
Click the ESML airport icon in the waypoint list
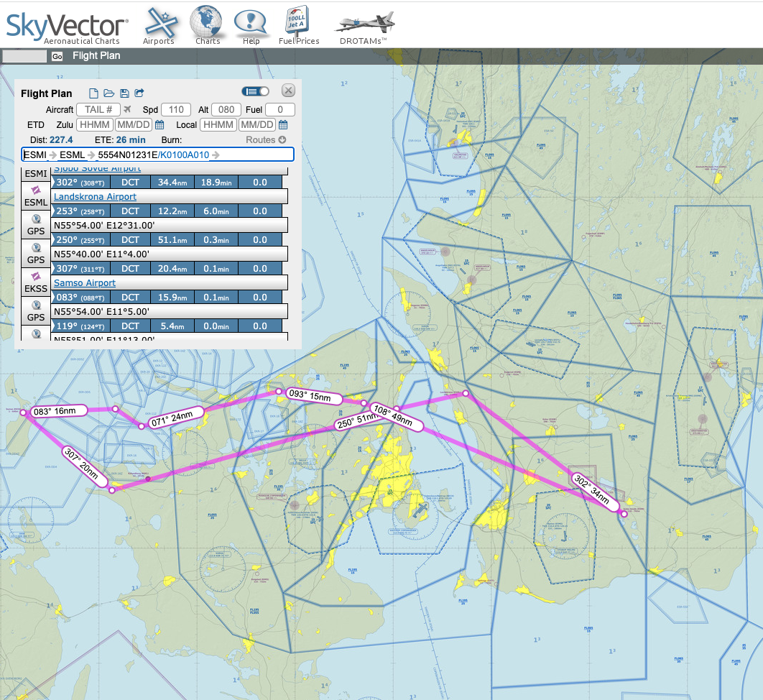36,190
